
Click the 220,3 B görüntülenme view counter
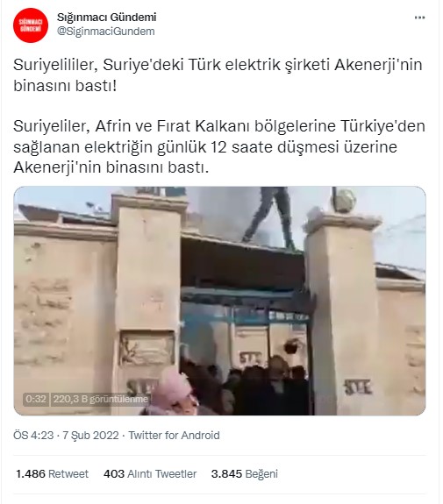click(100, 399)
